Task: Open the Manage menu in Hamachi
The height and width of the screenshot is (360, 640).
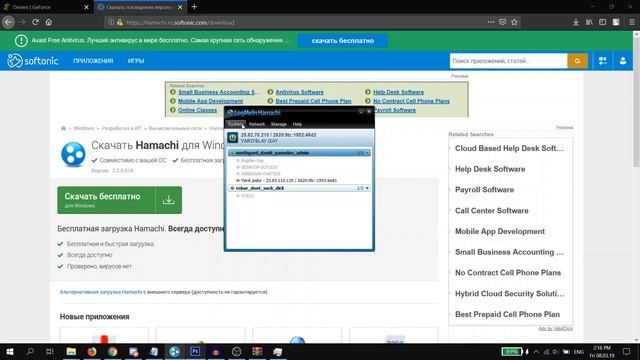Action: (x=279, y=124)
